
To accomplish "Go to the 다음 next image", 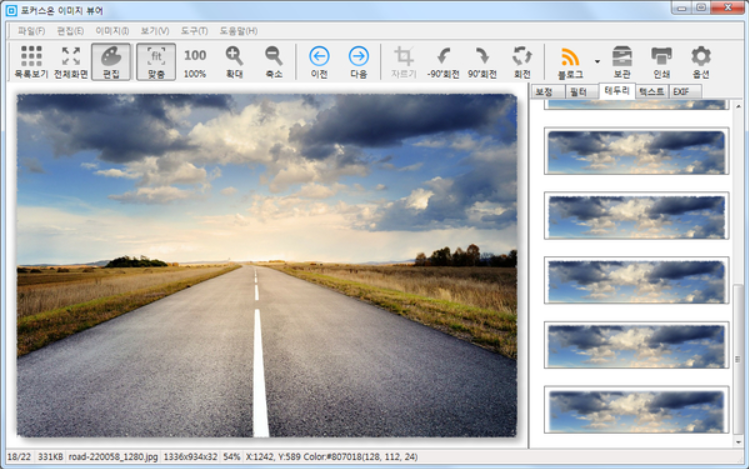I will (358, 61).
